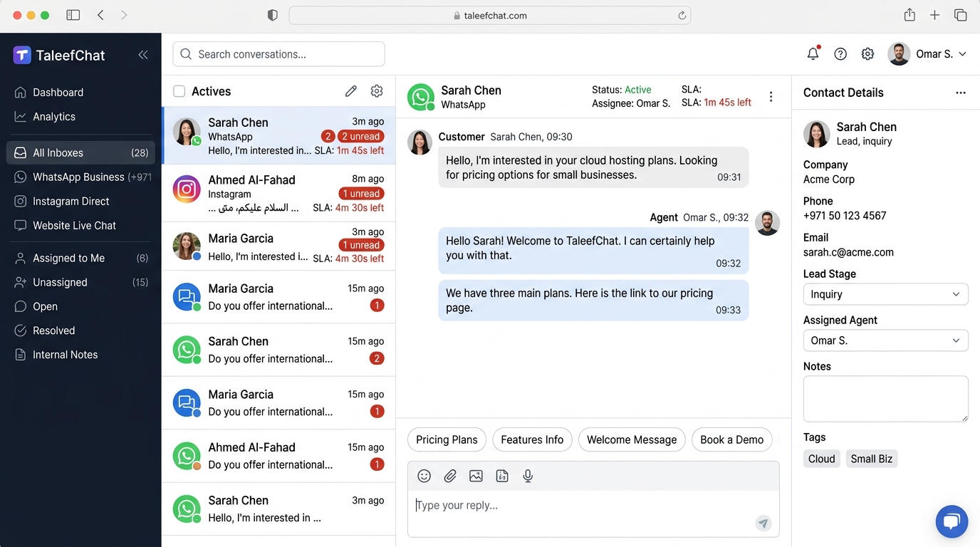The height and width of the screenshot is (547, 980).
Task: Insert an emoji in reply
Action: click(x=424, y=476)
